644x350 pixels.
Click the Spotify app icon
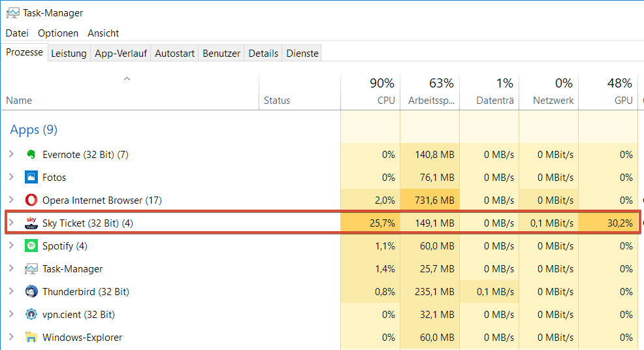(31, 246)
